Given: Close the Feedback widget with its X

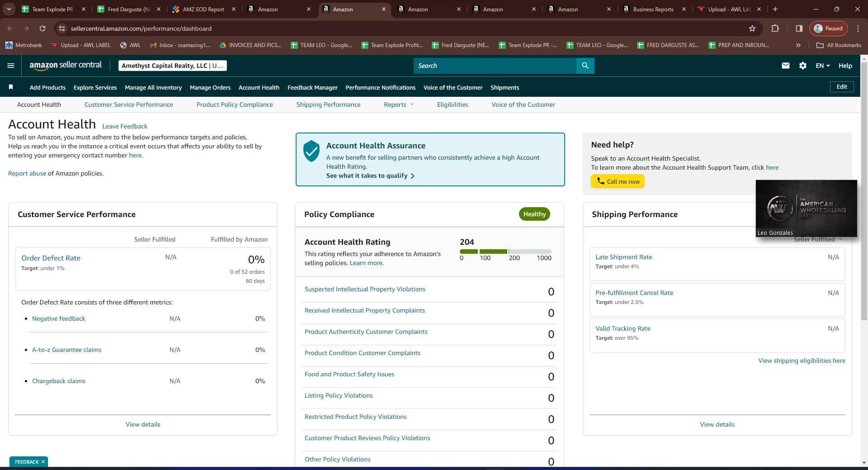Looking at the screenshot, I should point(43,462).
